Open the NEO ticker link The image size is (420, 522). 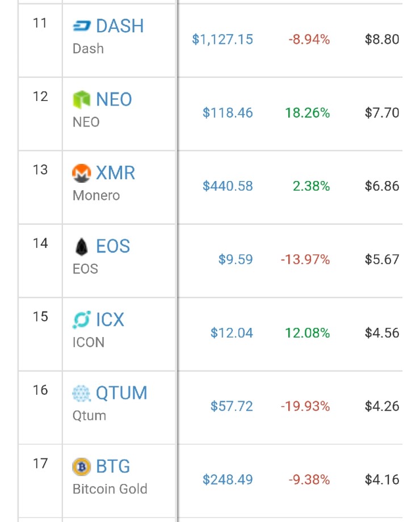pos(114,99)
